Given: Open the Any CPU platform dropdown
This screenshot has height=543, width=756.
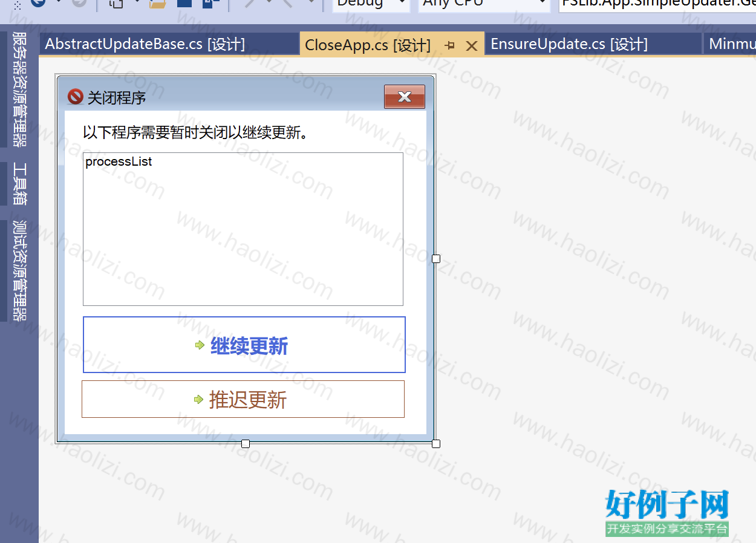Looking at the screenshot, I should click(x=484, y=4).
